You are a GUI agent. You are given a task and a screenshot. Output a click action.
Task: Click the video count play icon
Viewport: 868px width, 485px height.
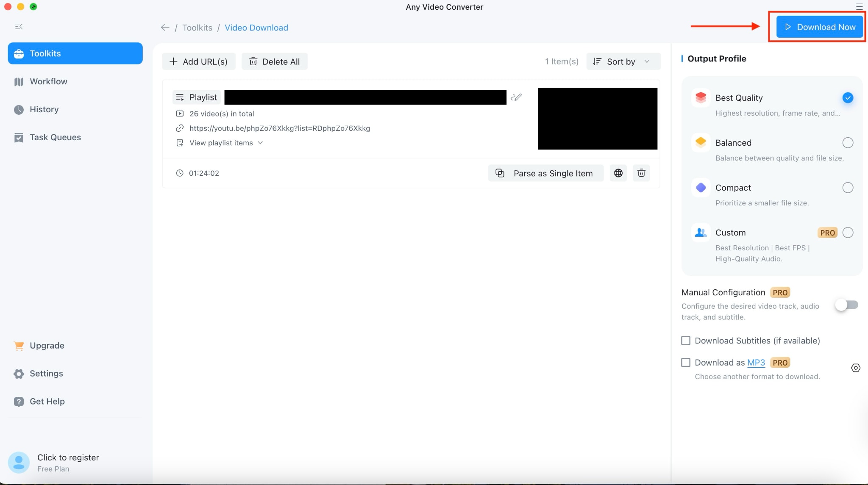pos(180,114)
